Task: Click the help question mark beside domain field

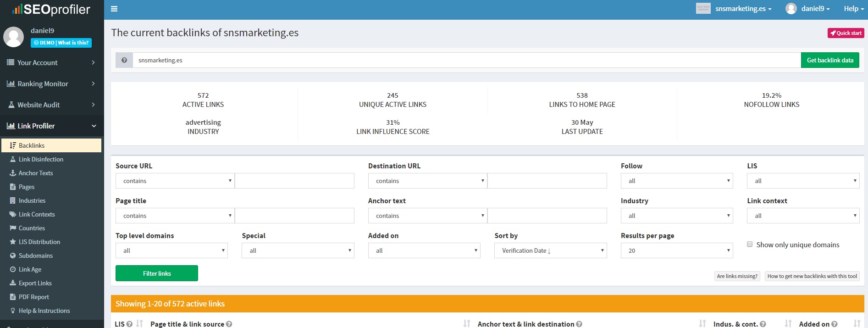Action: tap(124, 60)
